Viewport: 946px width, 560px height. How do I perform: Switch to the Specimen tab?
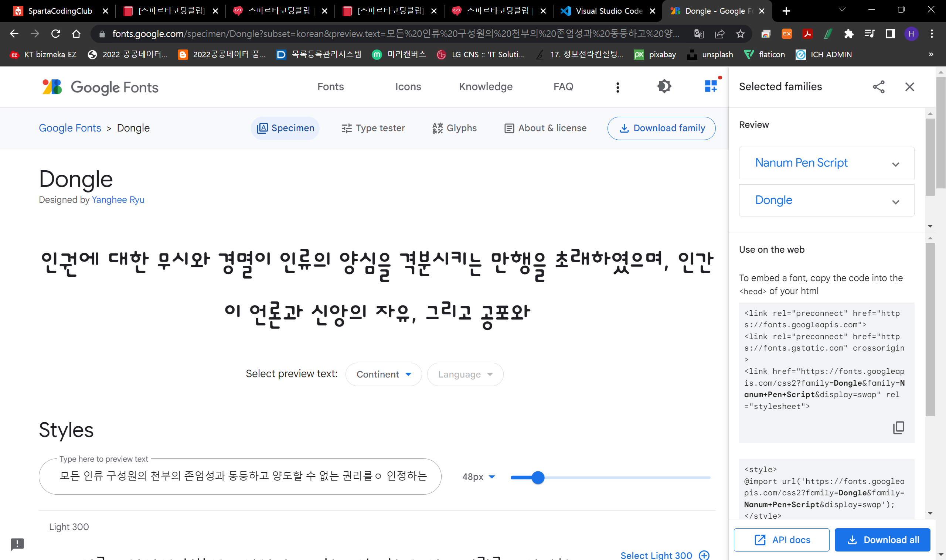(285, 128)
